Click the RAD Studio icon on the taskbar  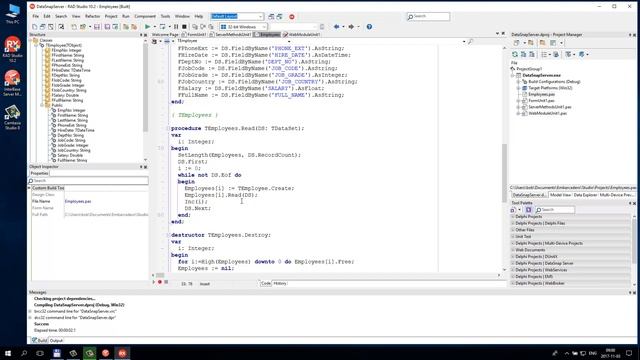tap(122, 353)
